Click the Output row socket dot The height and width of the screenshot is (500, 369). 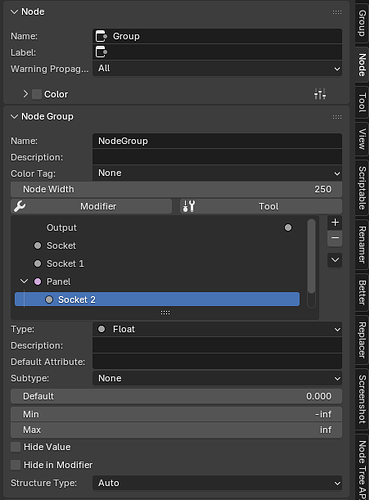288,228
